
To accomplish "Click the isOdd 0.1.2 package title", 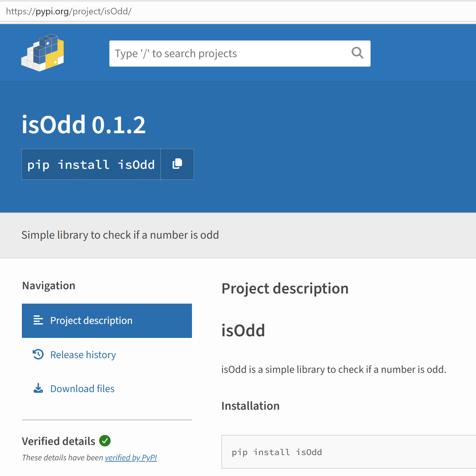I will point(84,125).
